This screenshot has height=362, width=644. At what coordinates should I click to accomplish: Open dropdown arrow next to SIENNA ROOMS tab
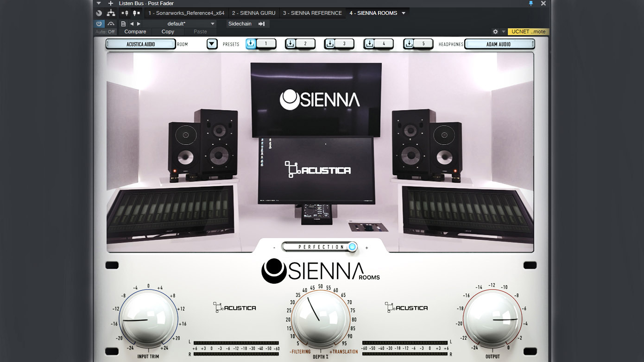(x=404, y=13)
